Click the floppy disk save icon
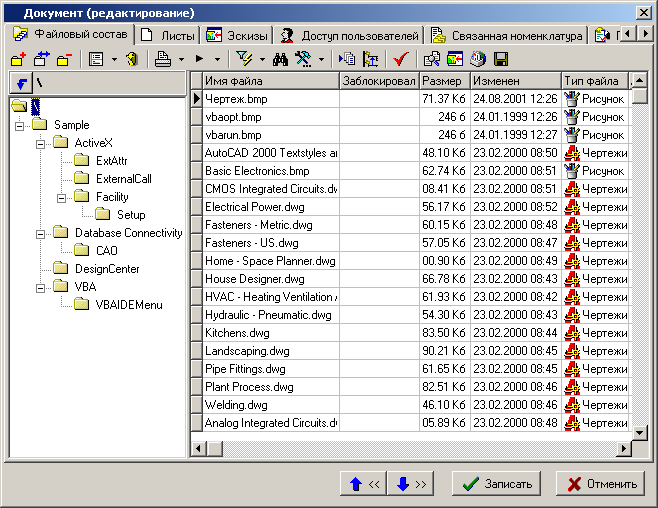Image resolution: width=658 pixels, height=508 pixels. click(501, 60)
